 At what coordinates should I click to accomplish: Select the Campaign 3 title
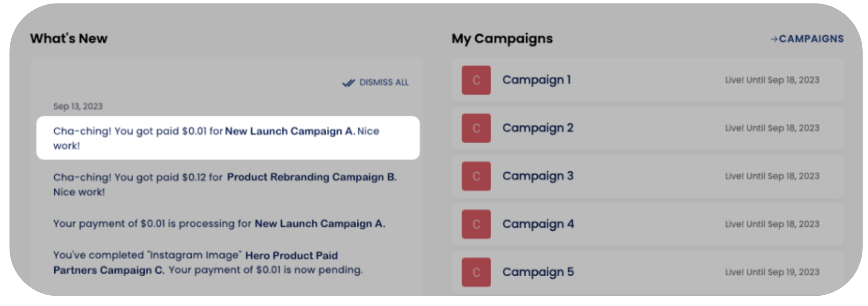[538, 176]
